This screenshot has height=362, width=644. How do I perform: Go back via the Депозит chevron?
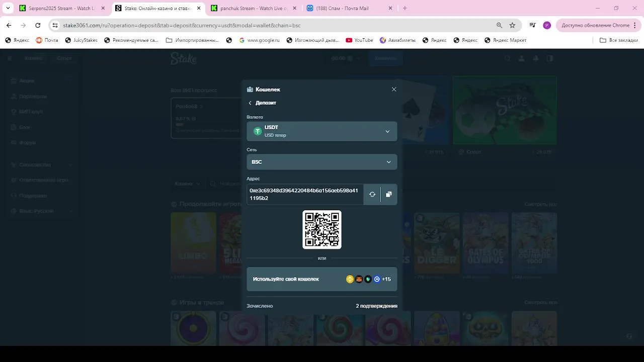(x=250, y=103)
